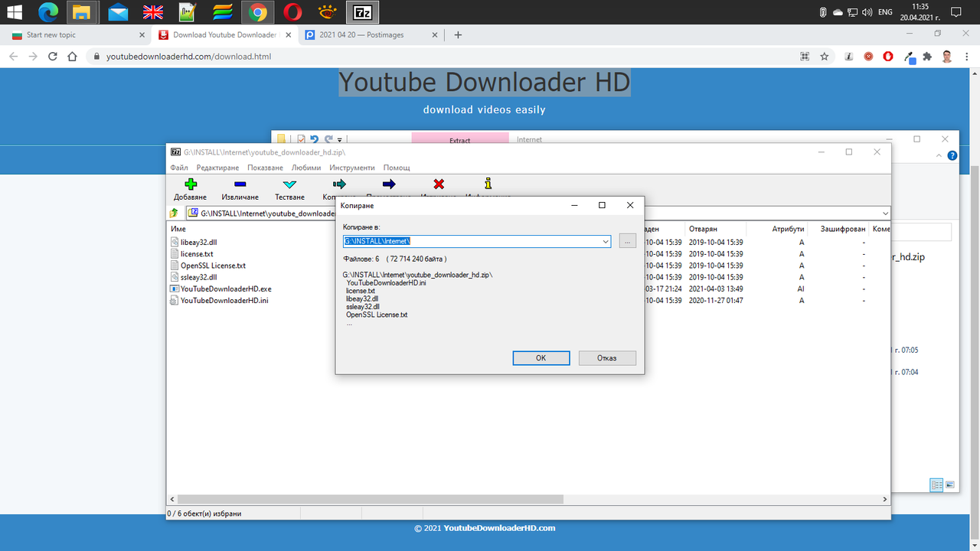This screenshot has width=980, height=551.
Task: Open Opera browser from taskbar
Action: click(x=292, y=12)
